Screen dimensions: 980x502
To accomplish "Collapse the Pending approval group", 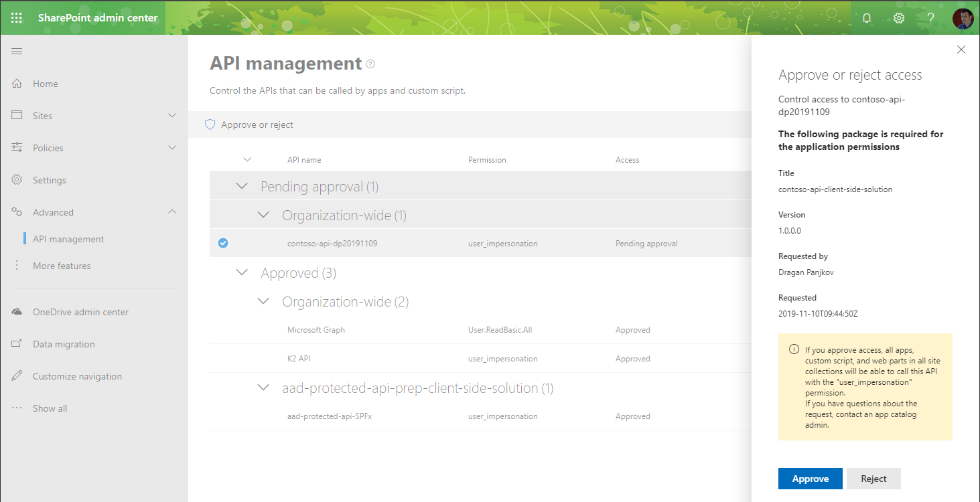I will pos(241,185).
